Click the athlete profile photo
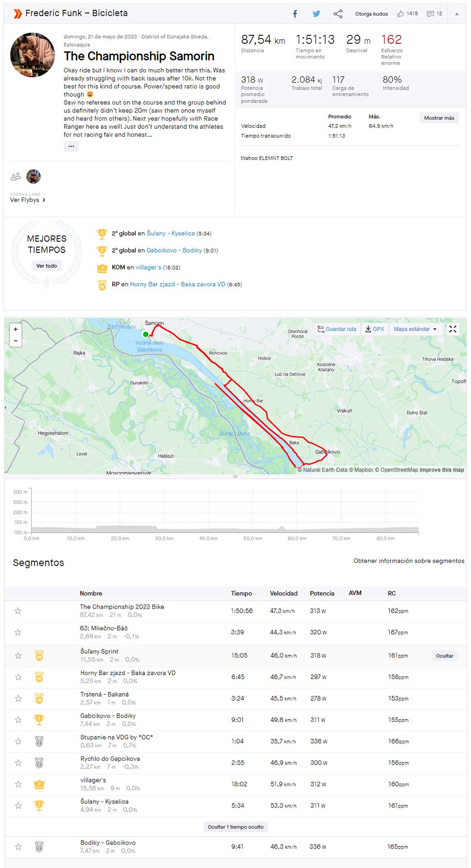 click(x=33, y=55)
